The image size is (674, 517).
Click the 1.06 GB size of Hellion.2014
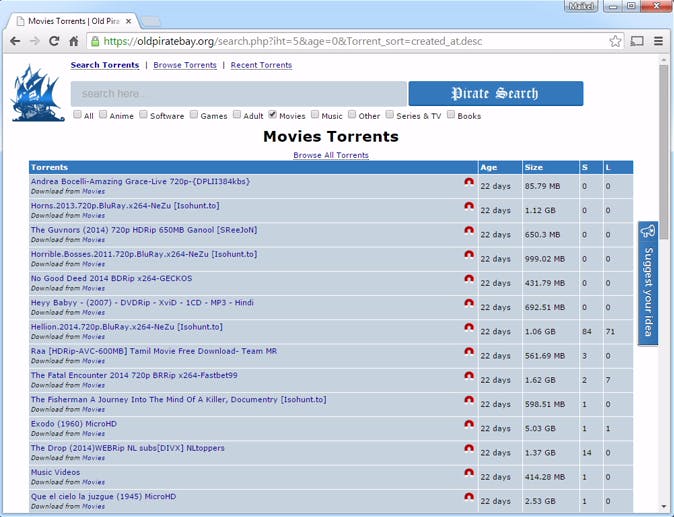pyautogui.click(x=540, y=332)
